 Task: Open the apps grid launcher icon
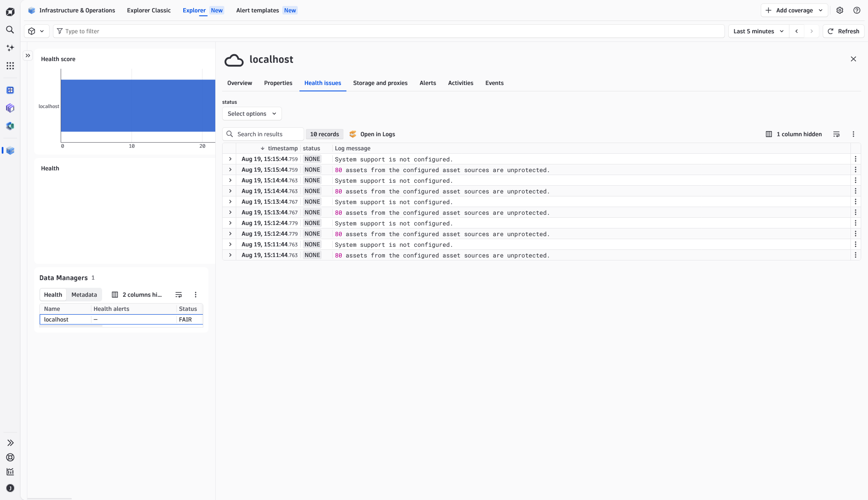point(10,65)
